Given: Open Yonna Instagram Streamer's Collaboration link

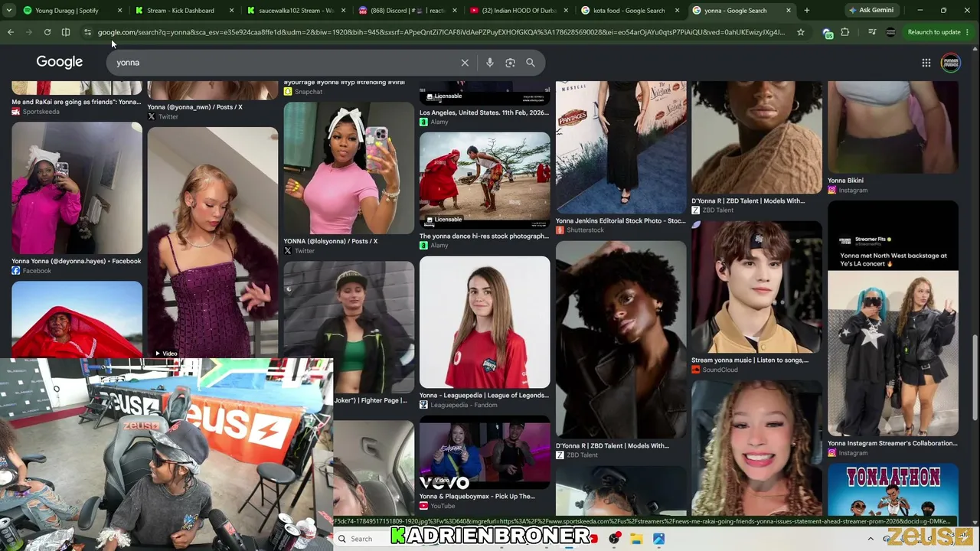Looking at the screenshot, I should pyautogui.click(x=893, y=443).
